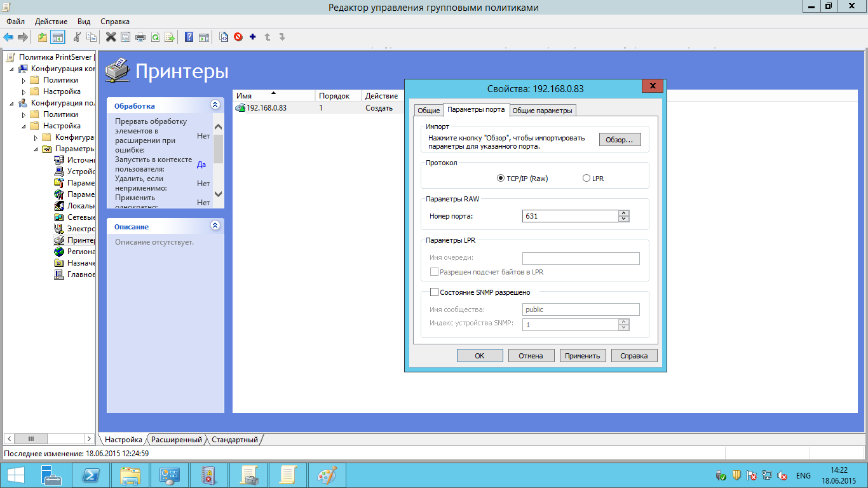Open PowerShell from the taskbar

coord(91,475)
